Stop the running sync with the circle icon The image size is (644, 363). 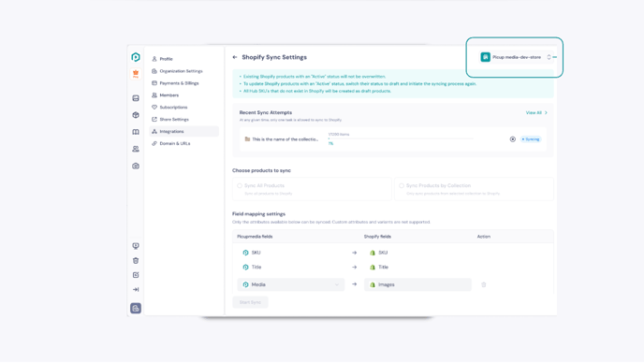pyautogui.click(x=513, y=139)
